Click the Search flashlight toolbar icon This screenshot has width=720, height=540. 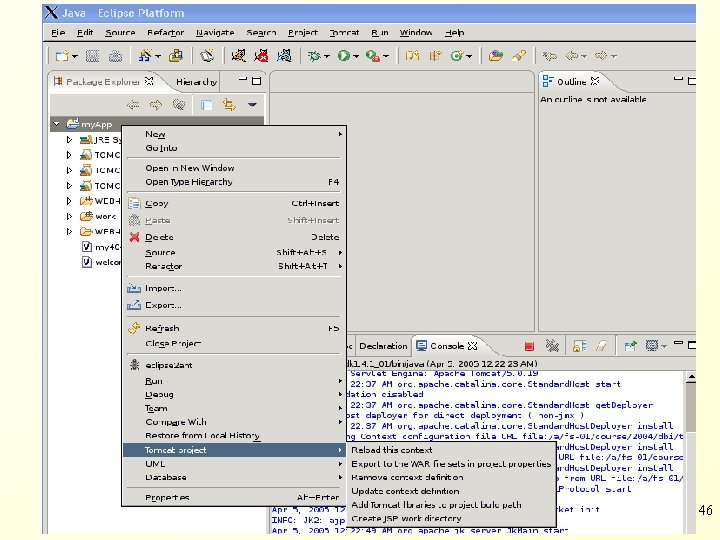click(519, 56)
